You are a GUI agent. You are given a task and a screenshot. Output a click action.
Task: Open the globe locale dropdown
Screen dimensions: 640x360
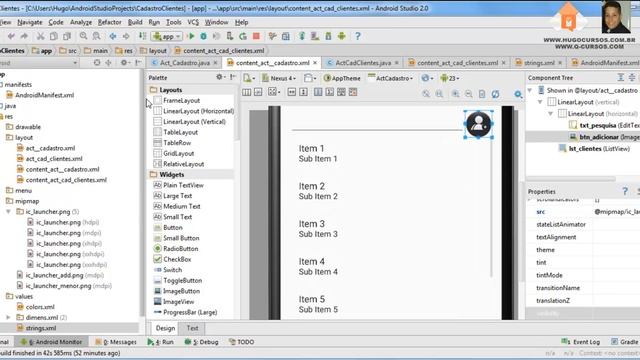click(x=427, y=78)
